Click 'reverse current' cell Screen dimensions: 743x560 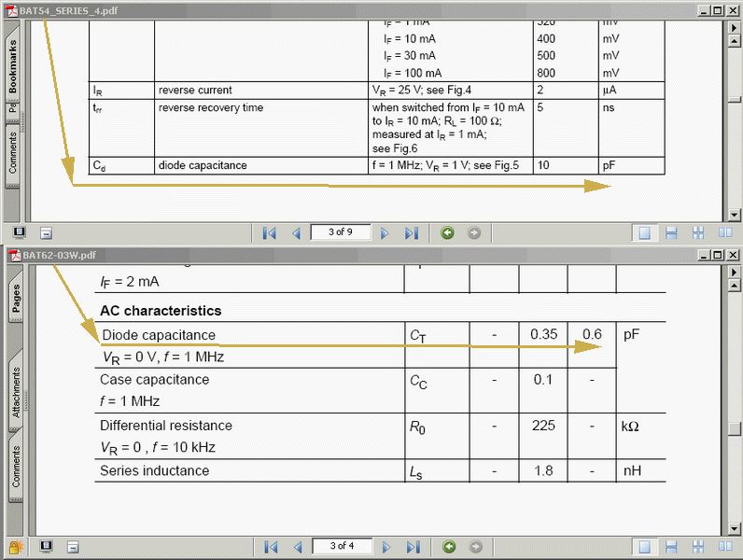[x=195, y=90]
